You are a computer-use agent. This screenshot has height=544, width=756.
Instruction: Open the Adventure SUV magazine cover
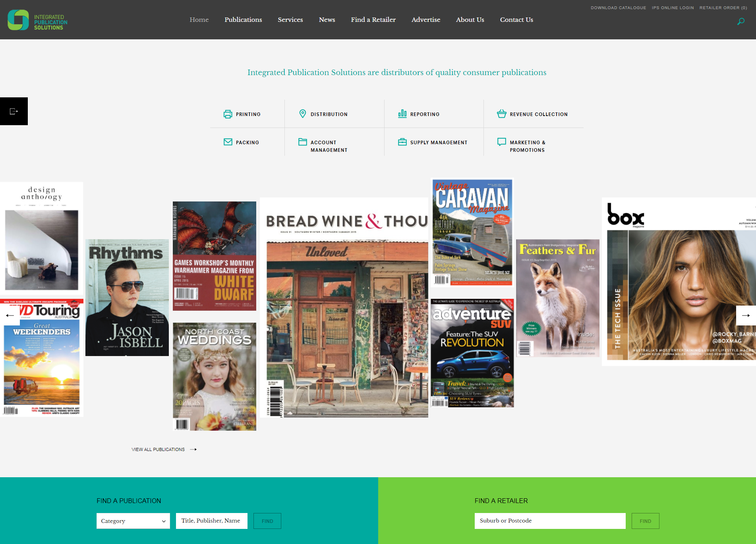(x=472, y=353)
